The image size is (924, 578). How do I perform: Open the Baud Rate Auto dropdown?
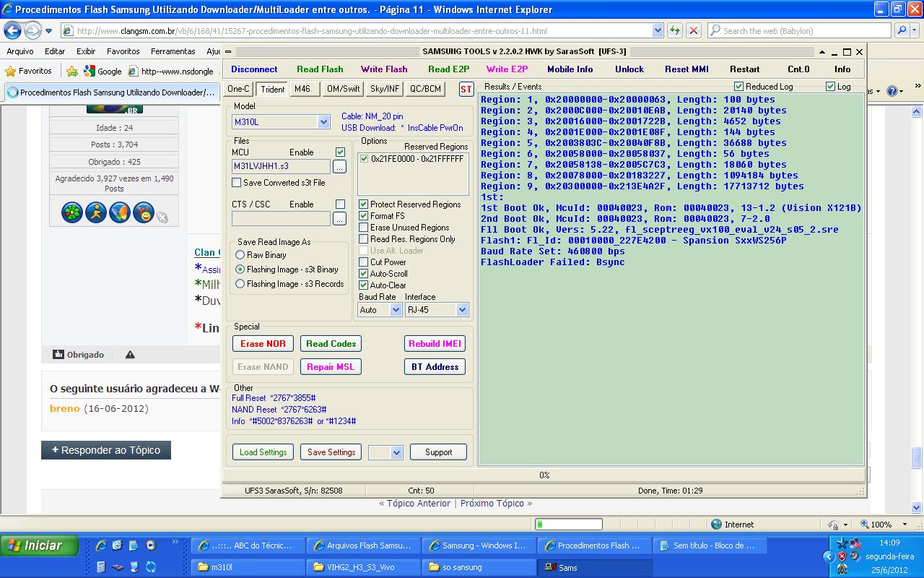(x=396, y=310)
